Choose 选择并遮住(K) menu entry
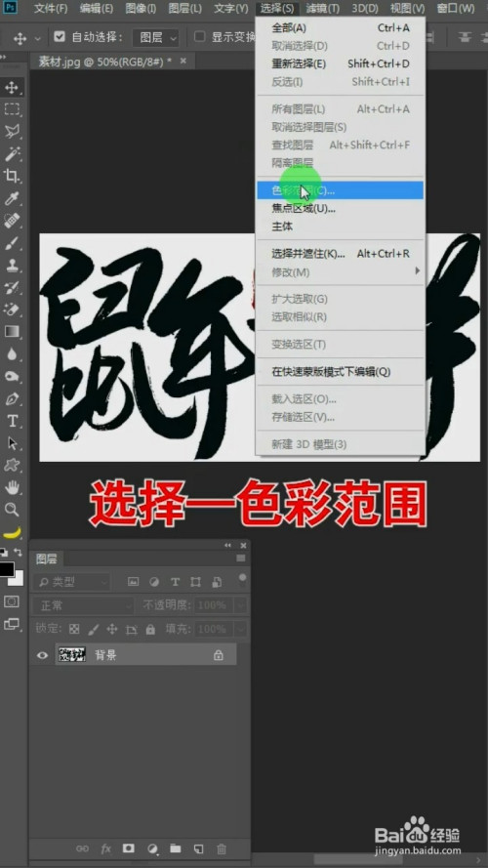 pos(340,254)
